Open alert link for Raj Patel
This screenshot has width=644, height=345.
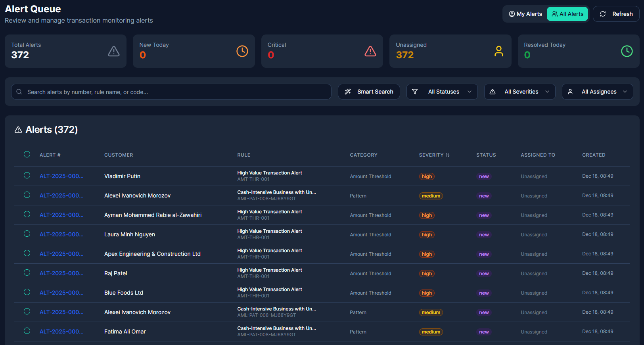click(x=61, y=273)
